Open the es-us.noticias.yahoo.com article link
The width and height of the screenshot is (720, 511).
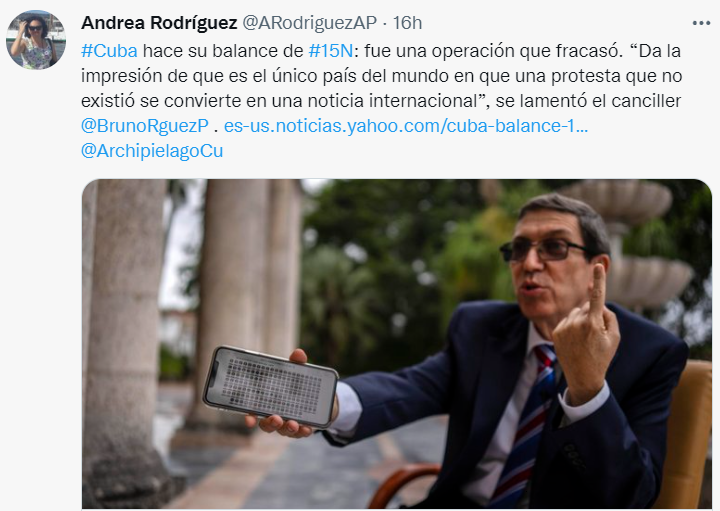pos(406,126)
